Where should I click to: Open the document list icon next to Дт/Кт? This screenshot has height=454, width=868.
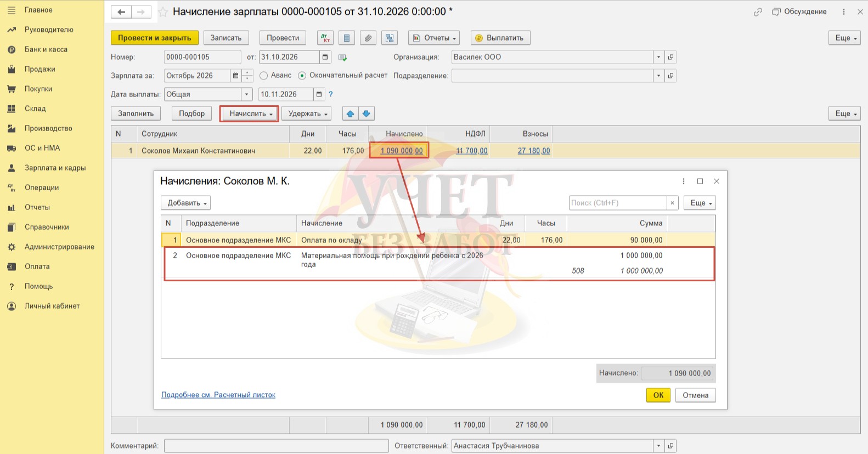coord(347,38)
